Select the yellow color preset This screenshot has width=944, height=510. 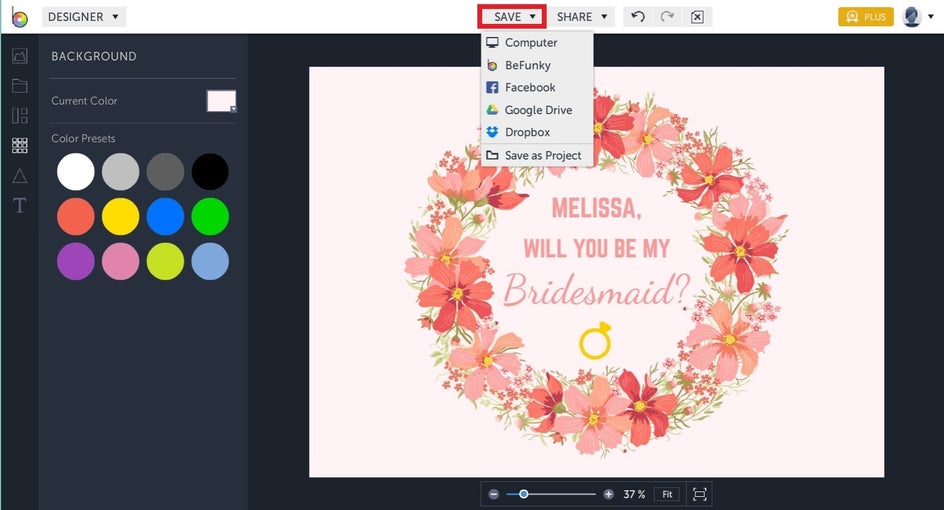120,217
